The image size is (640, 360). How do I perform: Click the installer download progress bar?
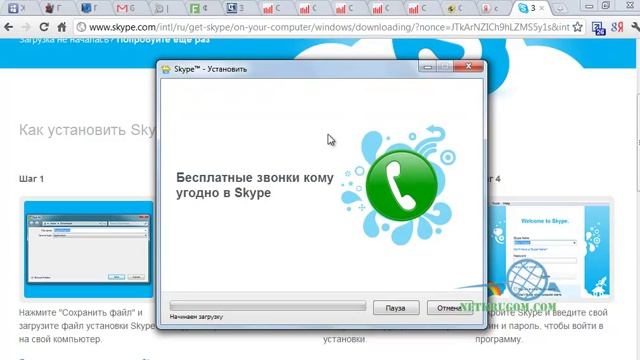pos(268,306)
